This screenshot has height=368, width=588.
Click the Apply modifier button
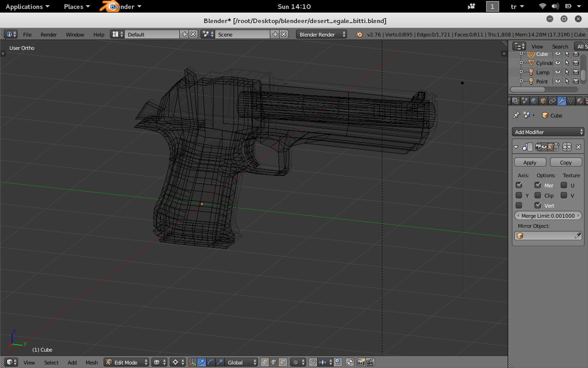[x=530, y=163]
